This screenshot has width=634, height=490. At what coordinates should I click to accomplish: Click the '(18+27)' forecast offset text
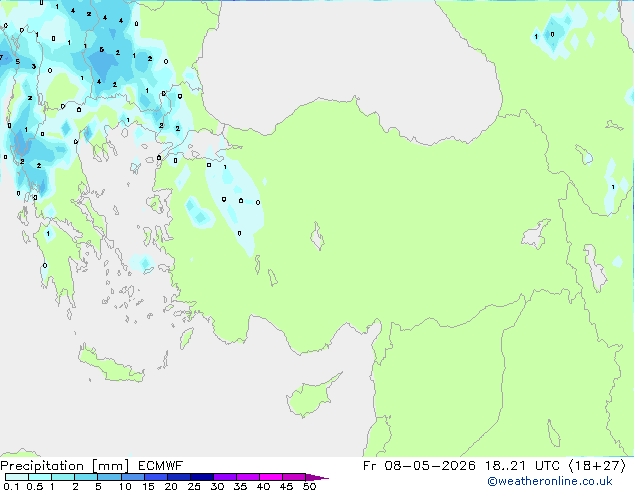(x=597, y=466)
